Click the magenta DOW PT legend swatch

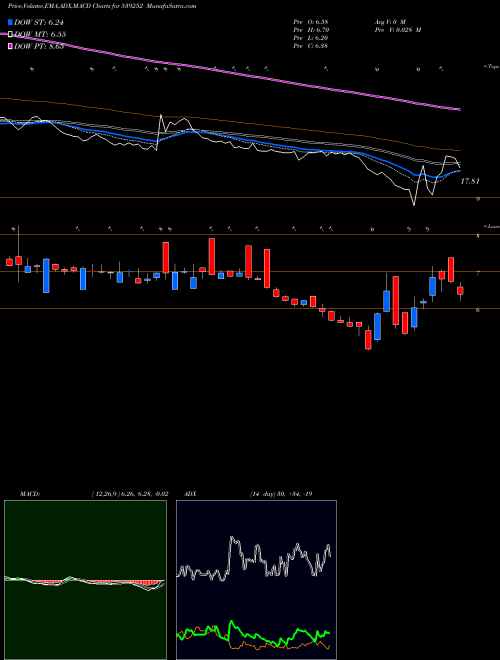(x=10, y=46)
